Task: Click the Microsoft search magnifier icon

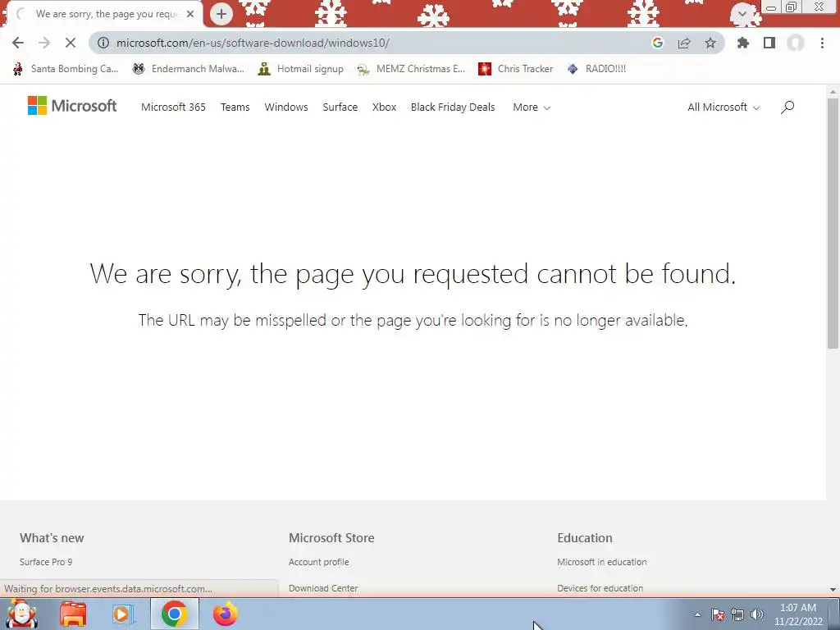Action: pos(787,107)
